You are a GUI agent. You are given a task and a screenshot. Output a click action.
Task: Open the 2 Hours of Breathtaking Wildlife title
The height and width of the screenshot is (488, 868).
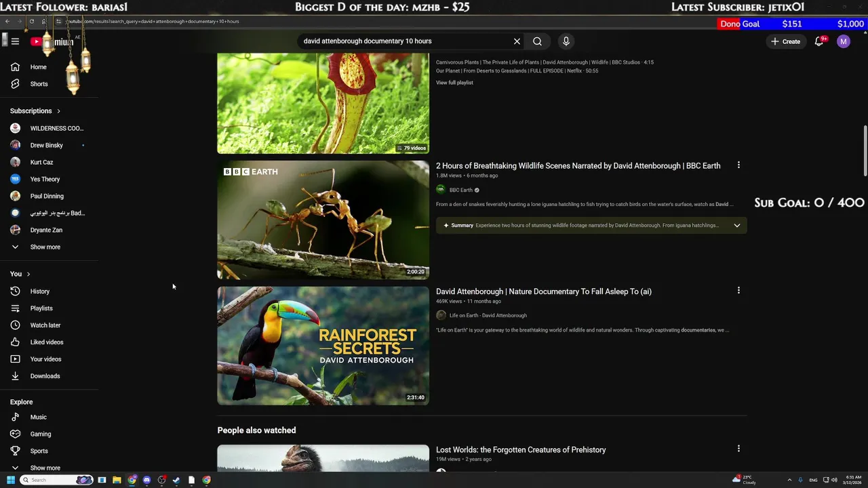tap(578, 166)
